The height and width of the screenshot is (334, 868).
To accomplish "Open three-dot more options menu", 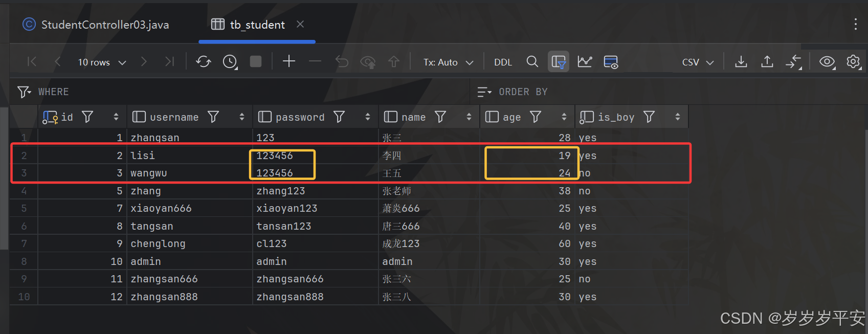I will pos(855,24).
